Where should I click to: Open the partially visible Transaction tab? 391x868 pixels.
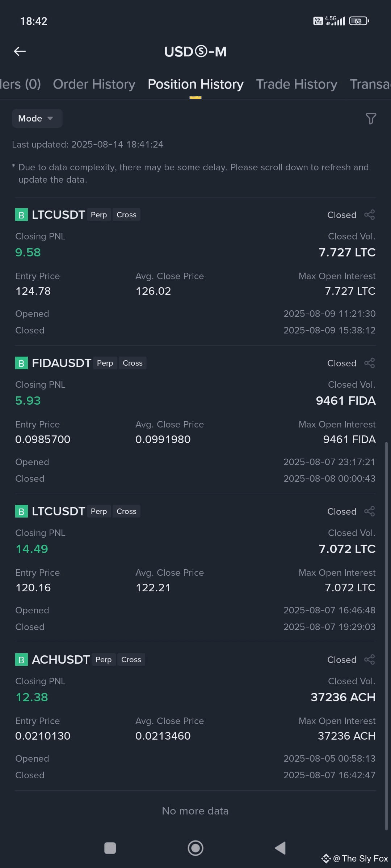[370, 84]
